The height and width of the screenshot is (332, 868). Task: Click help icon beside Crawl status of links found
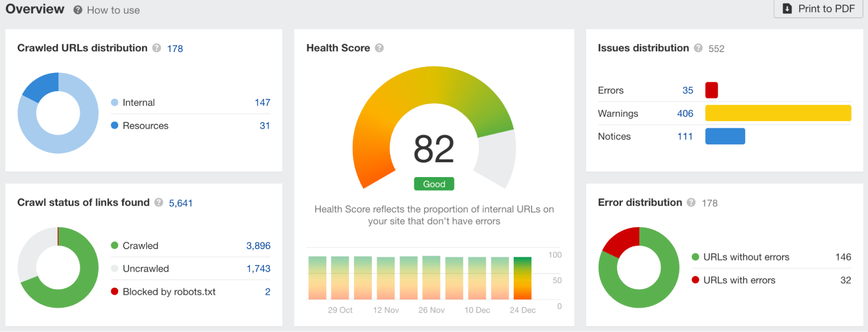159,203
